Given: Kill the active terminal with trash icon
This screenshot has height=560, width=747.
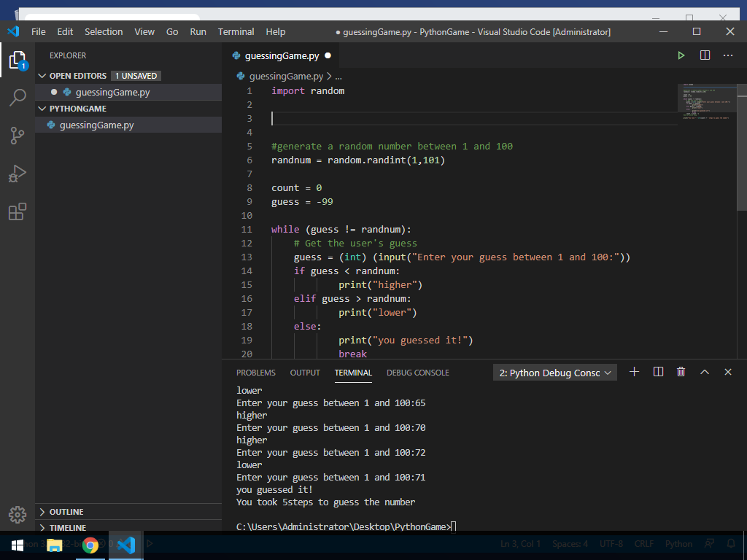Looking at the screenshot, I should pyautogui.click(x=681, y=372).
